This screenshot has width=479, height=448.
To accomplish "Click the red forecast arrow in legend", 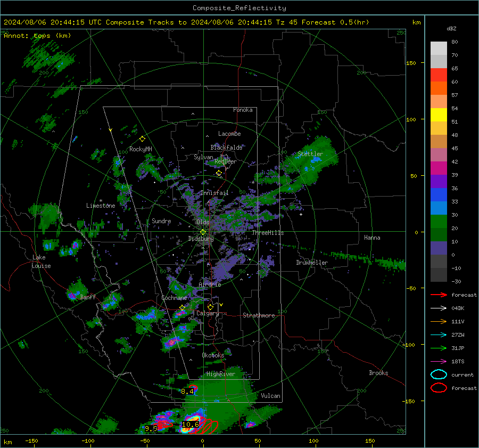I will [439, 295].
